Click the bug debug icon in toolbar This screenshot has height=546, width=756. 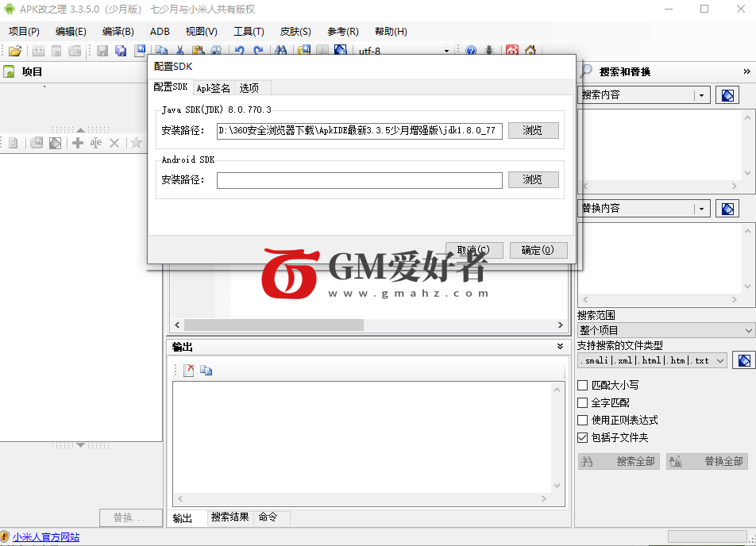coord(490,51)
